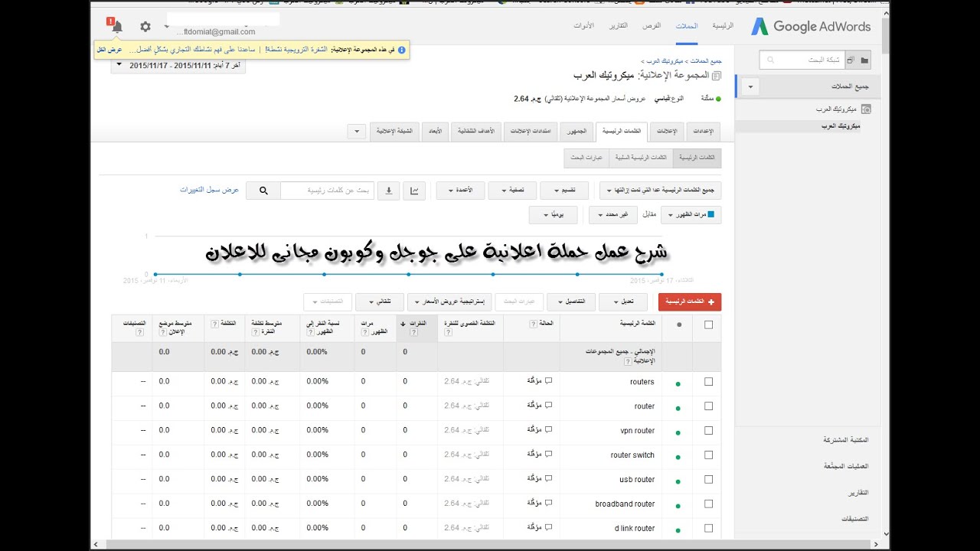Image resolution: width=980 pixels, height=551 pixels.
Task: Tick the checkbox for keyword d link router
Action: tap(708, 528)
